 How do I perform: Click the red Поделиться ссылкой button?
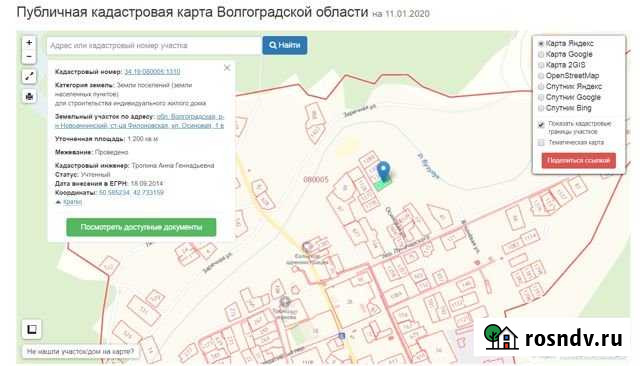[578, 160]
